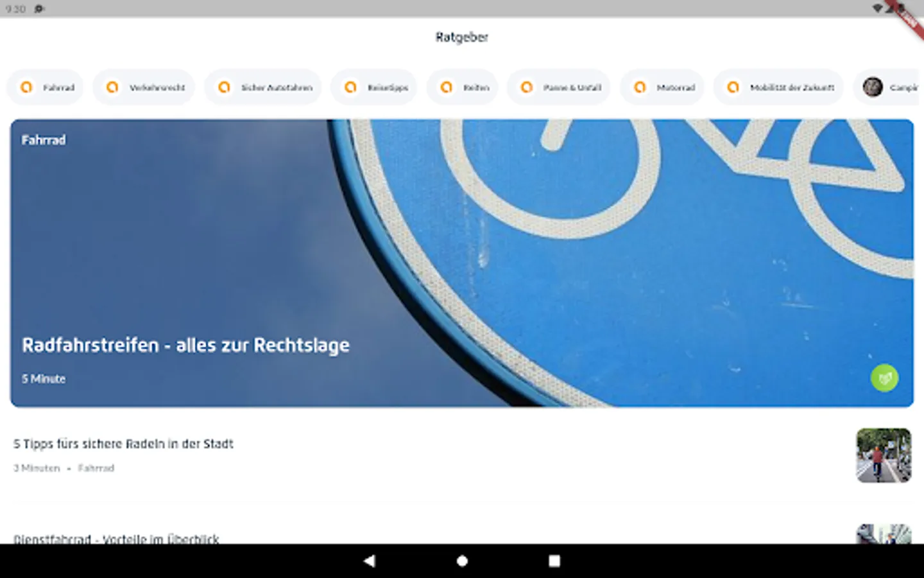This screenshot has height=578, width=924.
Task: Click the notification icon in status bar
Action: point(38,9)
